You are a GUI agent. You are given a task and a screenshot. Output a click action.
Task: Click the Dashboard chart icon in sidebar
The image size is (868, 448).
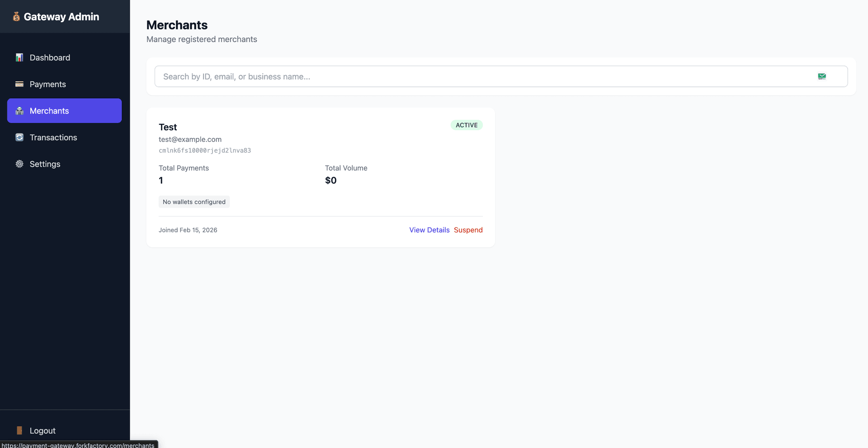tap(19, 57)
